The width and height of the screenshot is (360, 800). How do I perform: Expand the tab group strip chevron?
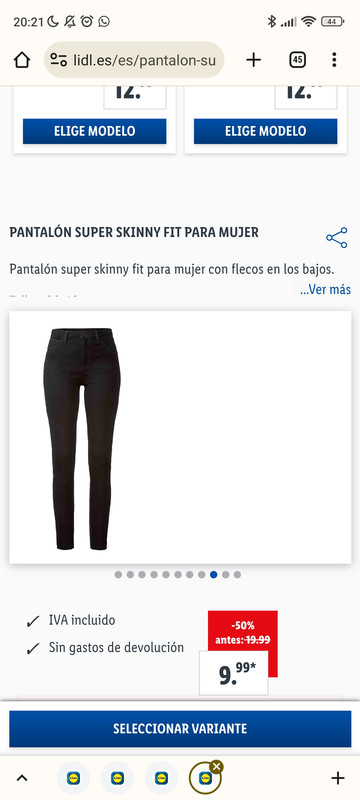click(22, 778)
